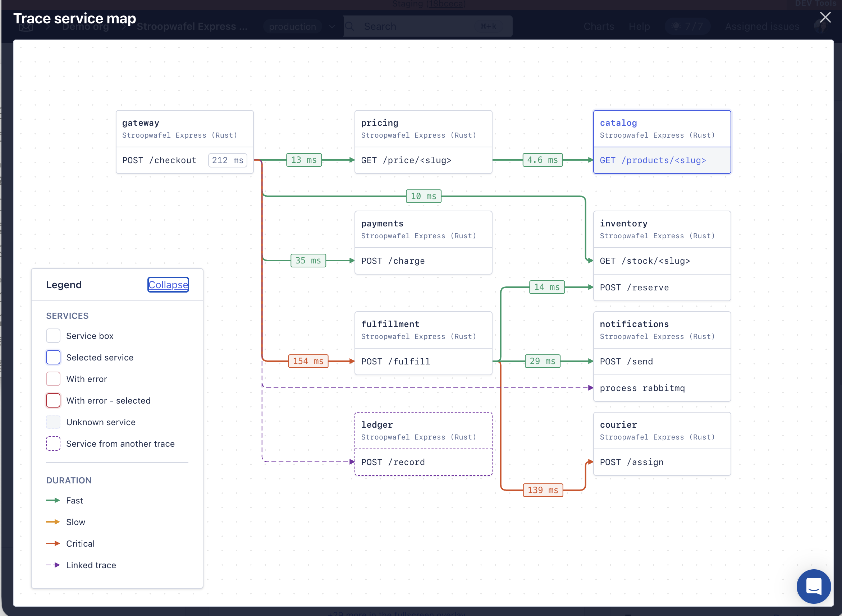Select the inventory service header

point(662,229)
